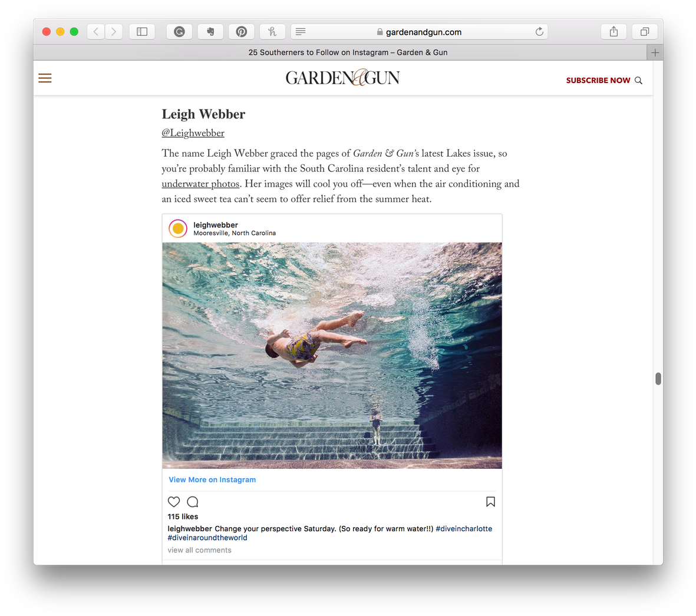The height and width of the screenshot is (616, 696).
Task: Click the site search magnifier icon
Action: (638, 81)
